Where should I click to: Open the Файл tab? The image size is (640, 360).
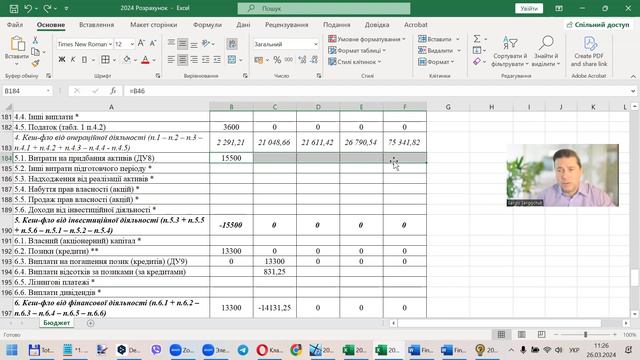pos(15,24)
